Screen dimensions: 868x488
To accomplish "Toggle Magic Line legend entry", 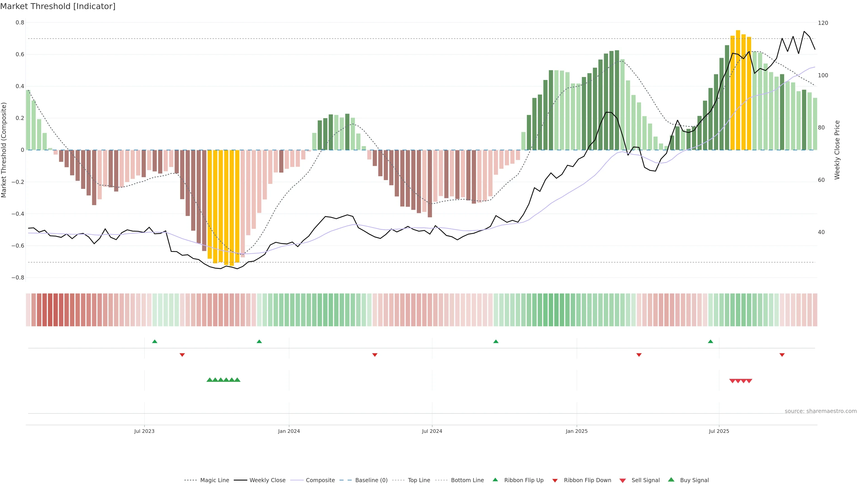I will click(x=214, y=480).
